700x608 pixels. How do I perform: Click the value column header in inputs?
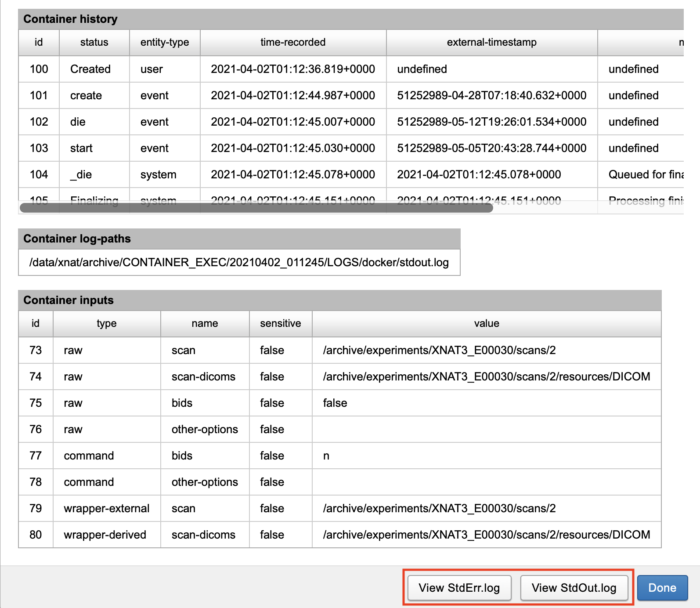486,323
